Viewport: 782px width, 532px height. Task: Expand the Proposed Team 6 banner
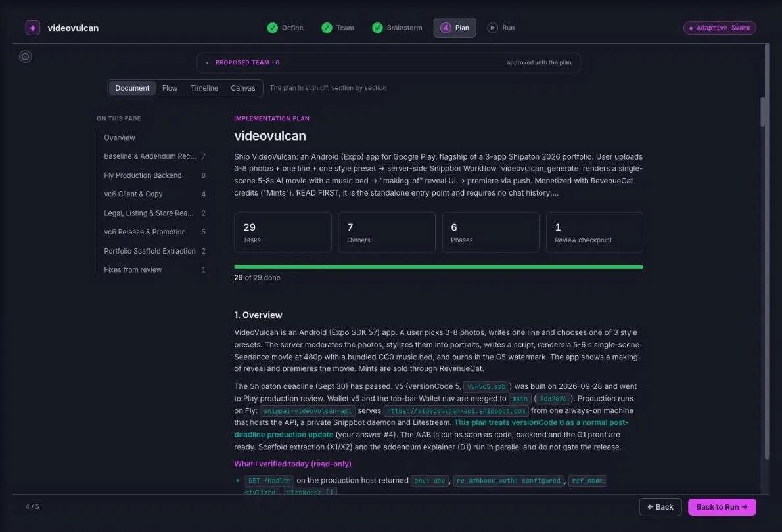(x=388, y=62)
